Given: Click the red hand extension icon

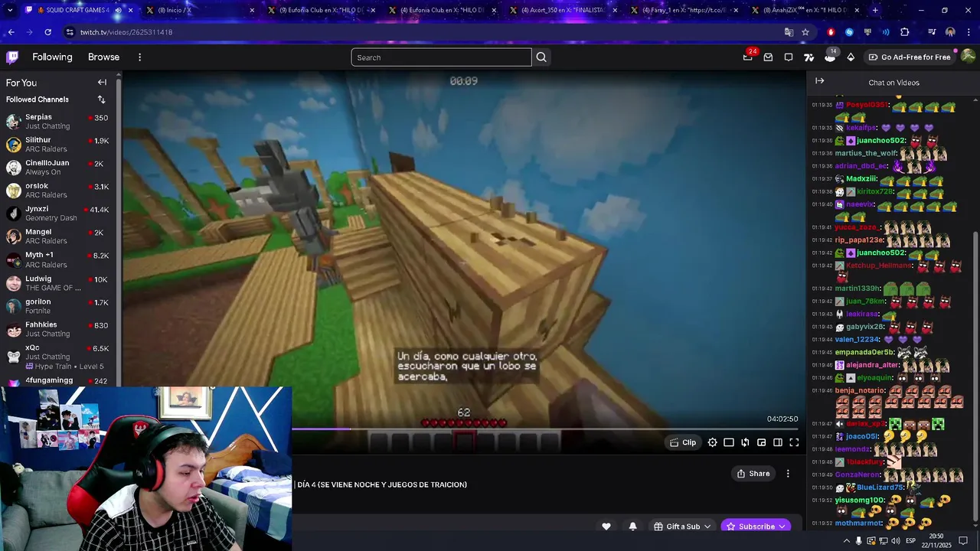Looking at the screenshot, I should click(x=831, y=32).
